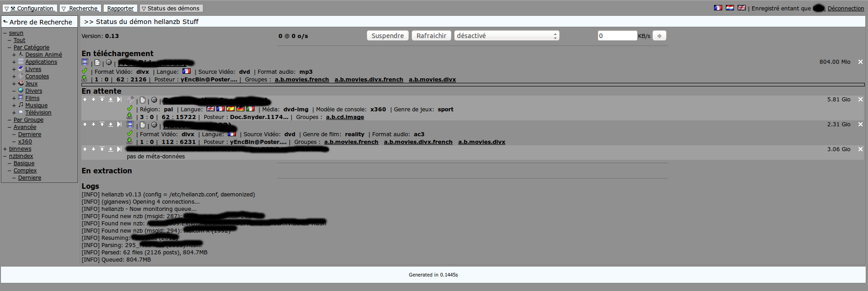Remove the 5.81 Gio queued item
Viewport: 868px width, 291px height.
[860, 100]
